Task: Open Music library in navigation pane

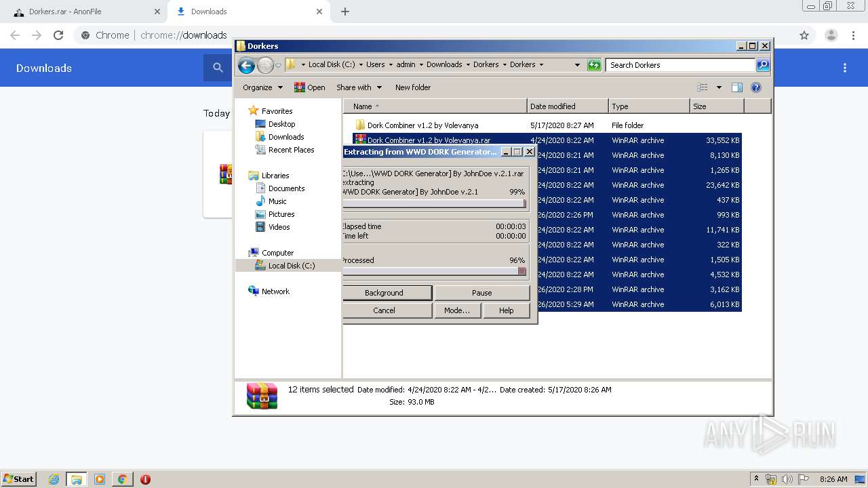Action: pyautogui.click(x=271, y=201)
